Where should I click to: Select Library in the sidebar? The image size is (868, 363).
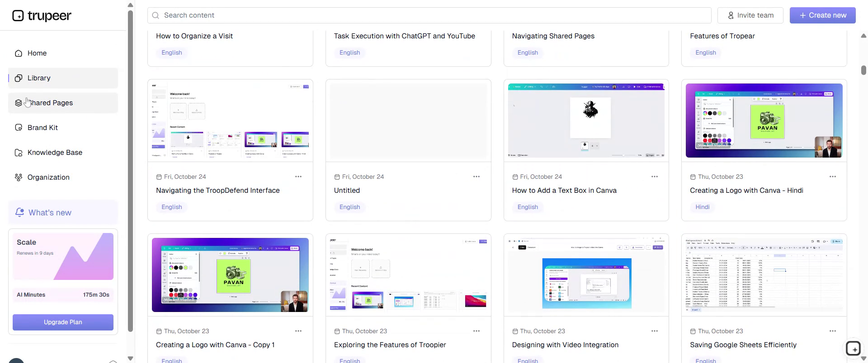click(x=63, y=78)
